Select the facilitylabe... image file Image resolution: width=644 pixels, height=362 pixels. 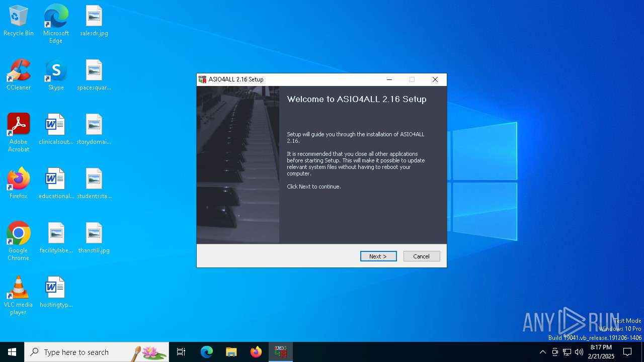point(56,238)
